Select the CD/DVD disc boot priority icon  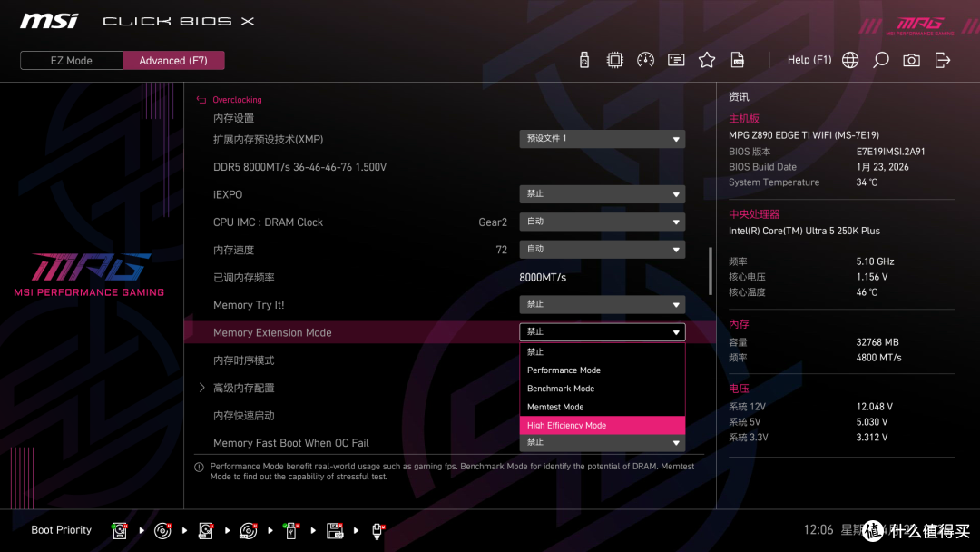162,530
